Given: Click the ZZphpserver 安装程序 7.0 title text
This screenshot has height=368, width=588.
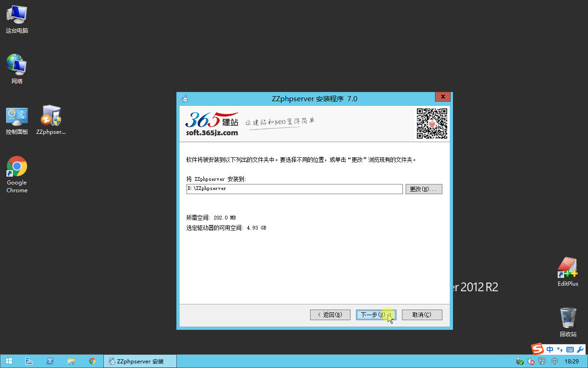Looking at the screenshot, I should [315, 98].
